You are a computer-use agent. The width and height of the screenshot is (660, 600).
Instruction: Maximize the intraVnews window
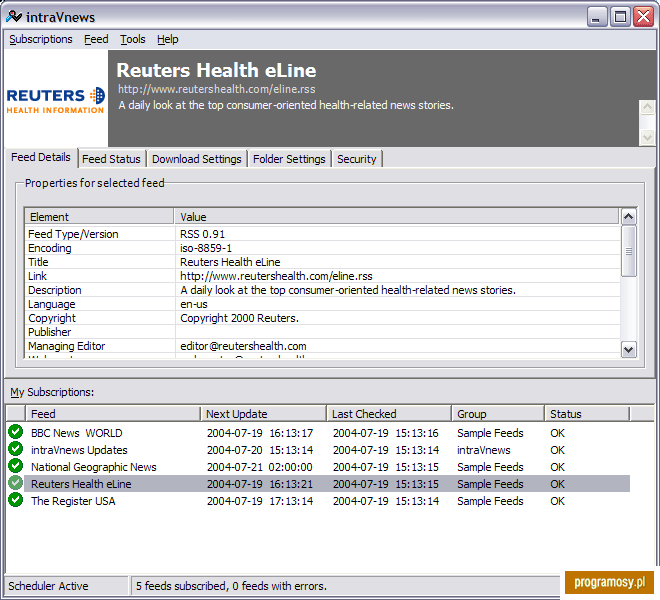620,17
